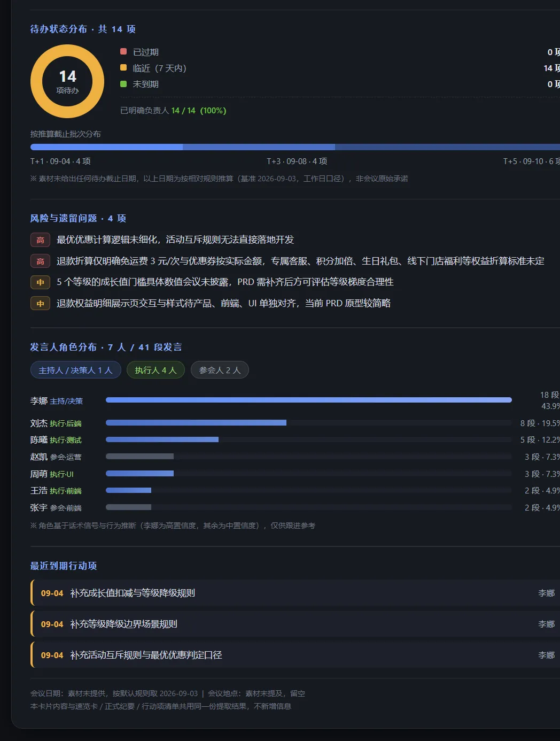Select the yellow 临近 (7 天内) legend swatch
This screenshot has height=741, width=560.
pyautogui.click(x=123, y=67)
